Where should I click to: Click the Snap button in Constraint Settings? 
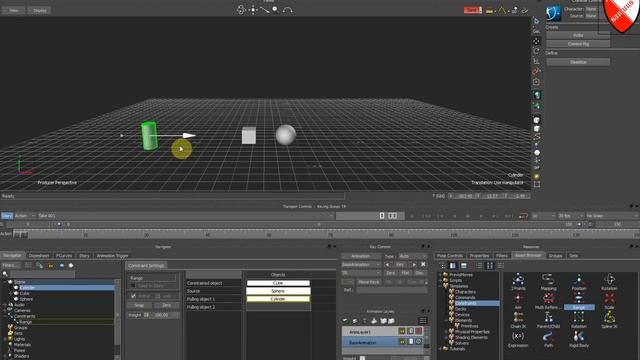pyautogui.click(x=139, y=305)
